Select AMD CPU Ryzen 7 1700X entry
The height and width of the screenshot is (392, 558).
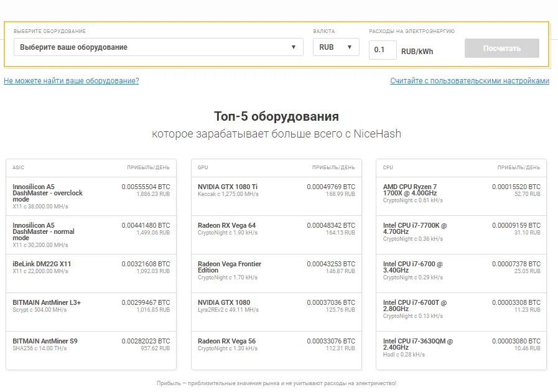point(461,196)
